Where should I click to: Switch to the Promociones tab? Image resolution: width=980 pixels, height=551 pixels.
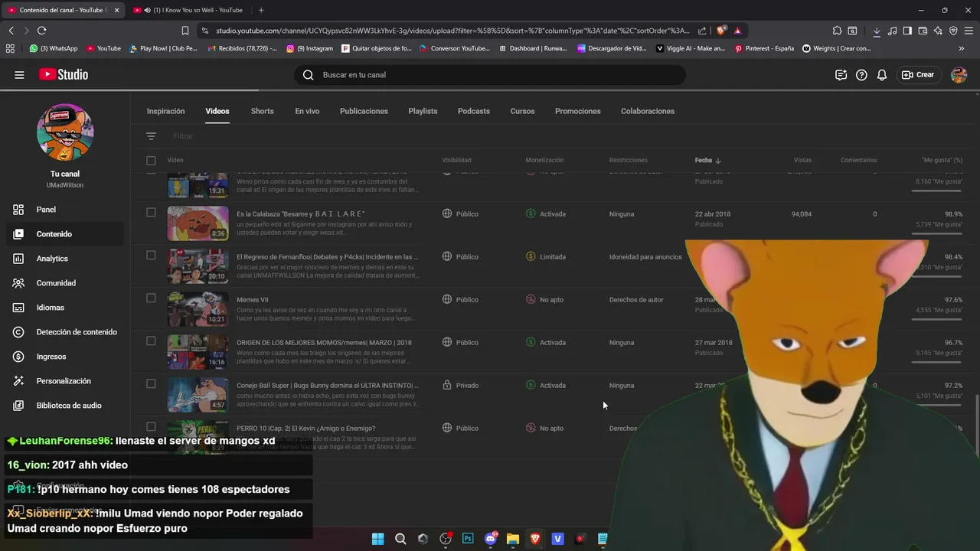577,111
